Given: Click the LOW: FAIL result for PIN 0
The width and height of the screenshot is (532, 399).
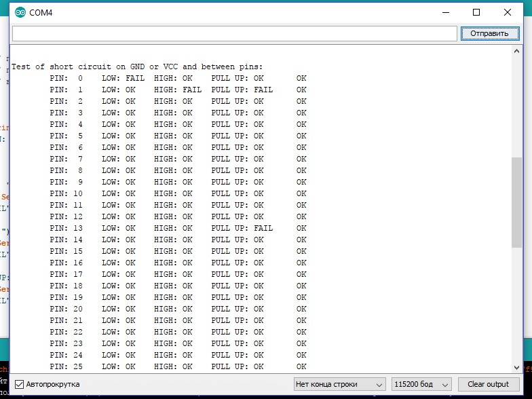Looking at the screenshot, I should coord(119,78).
